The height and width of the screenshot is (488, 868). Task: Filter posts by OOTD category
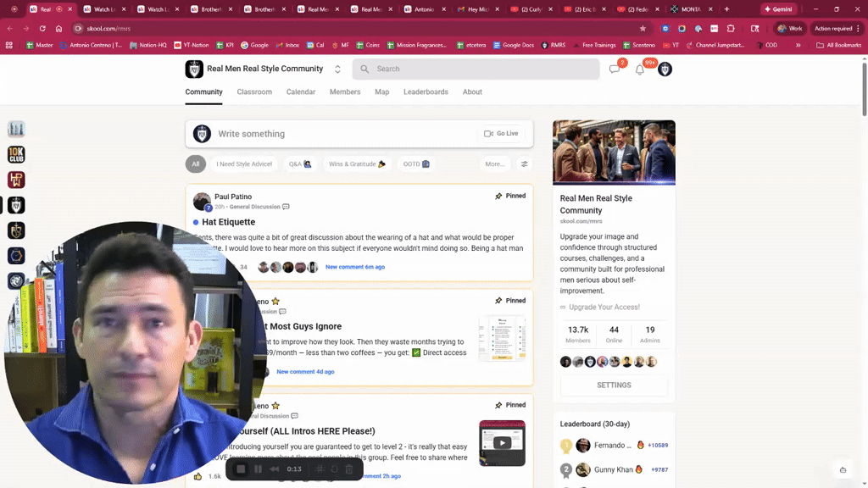coord(415,164)
